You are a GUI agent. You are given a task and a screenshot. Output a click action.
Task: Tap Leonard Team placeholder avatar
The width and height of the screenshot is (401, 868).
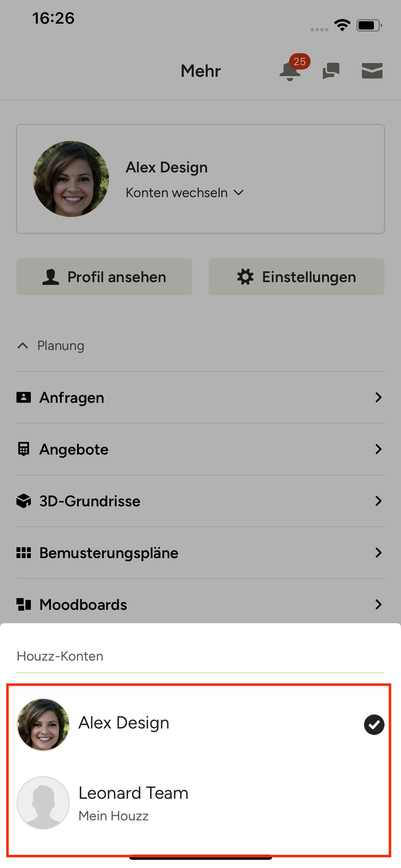click(x=43, y=803)
